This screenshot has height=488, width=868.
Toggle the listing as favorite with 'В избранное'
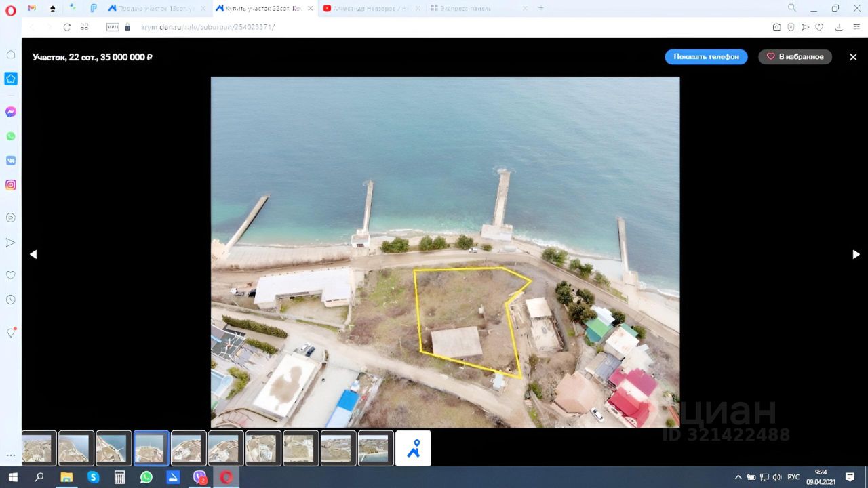click(795, 57)
